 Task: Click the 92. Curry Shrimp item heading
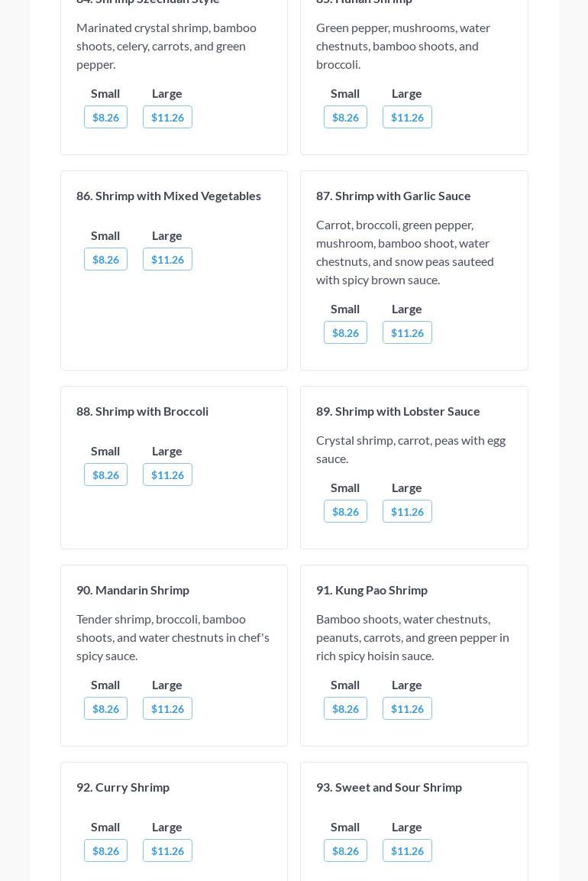coord(123,787)
